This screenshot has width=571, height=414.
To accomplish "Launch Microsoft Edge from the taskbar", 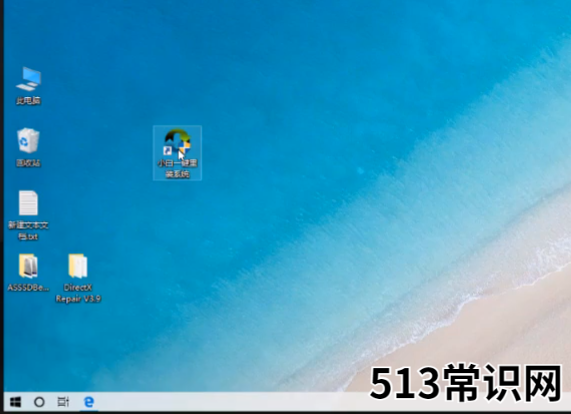I will (x=88, y=402).
